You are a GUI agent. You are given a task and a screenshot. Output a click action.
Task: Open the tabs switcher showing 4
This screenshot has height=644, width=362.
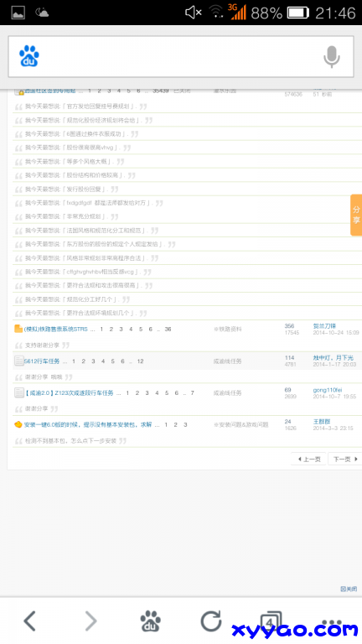271,621
